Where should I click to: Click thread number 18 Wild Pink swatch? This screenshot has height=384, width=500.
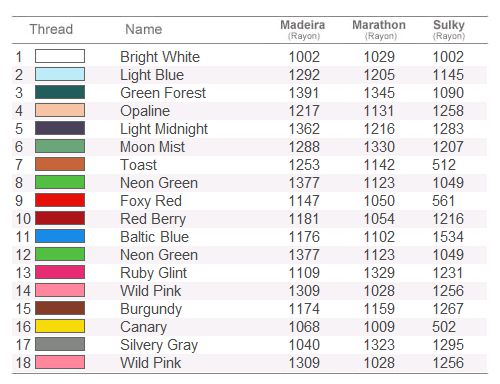coord(60,362)
